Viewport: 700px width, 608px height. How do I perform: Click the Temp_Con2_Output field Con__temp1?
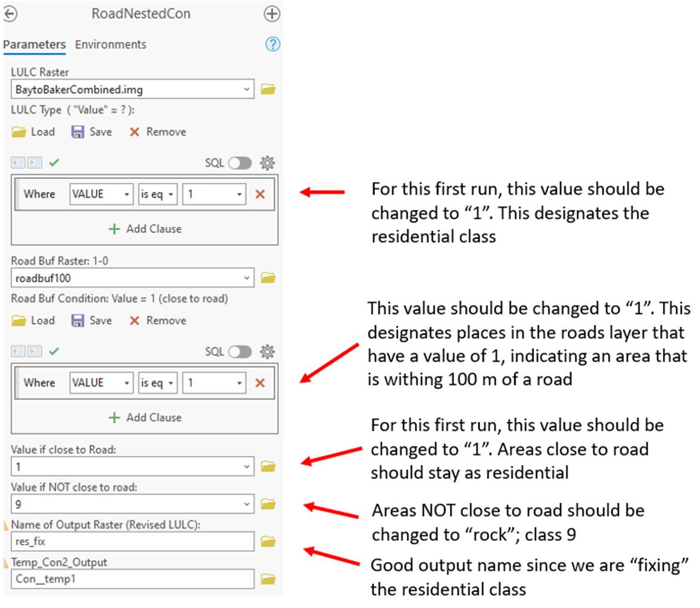(132, 579)
